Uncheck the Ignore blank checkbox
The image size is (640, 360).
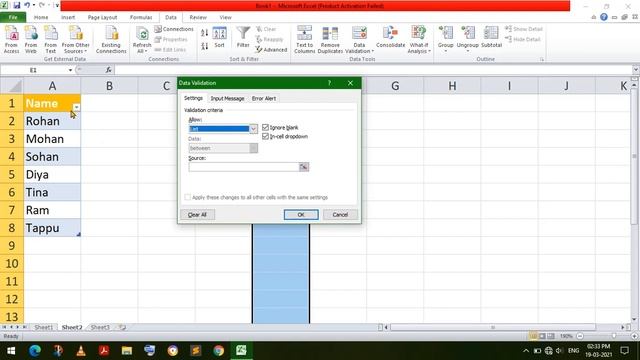(265, 127)
